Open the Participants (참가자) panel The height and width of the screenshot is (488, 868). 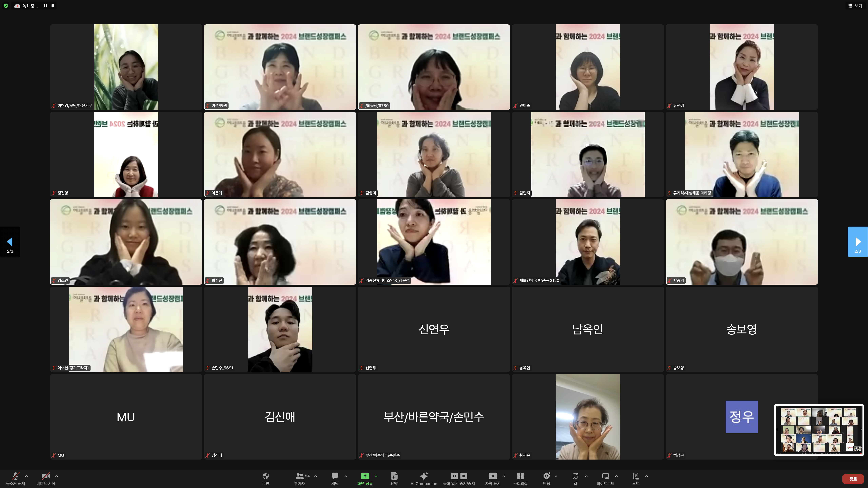click(x=300, y=476)
